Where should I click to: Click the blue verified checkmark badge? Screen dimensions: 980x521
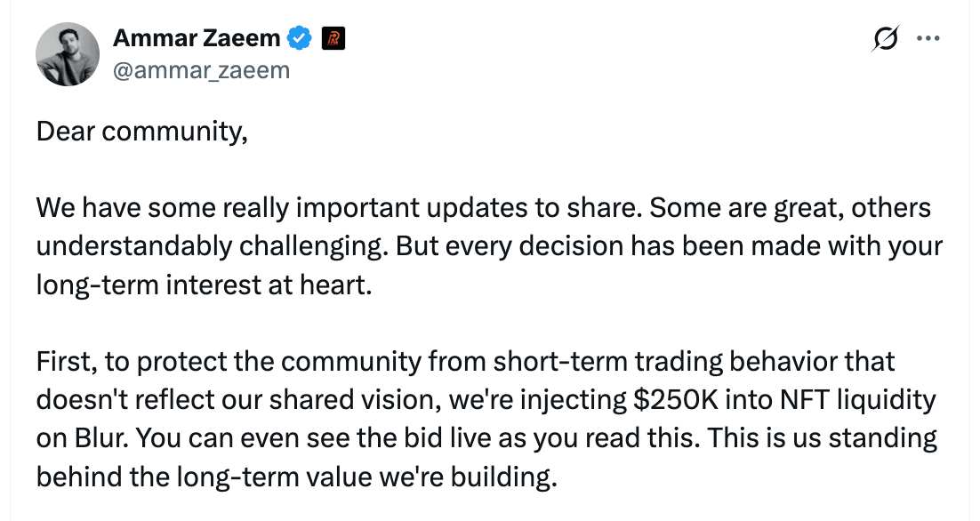click(299, 37)
